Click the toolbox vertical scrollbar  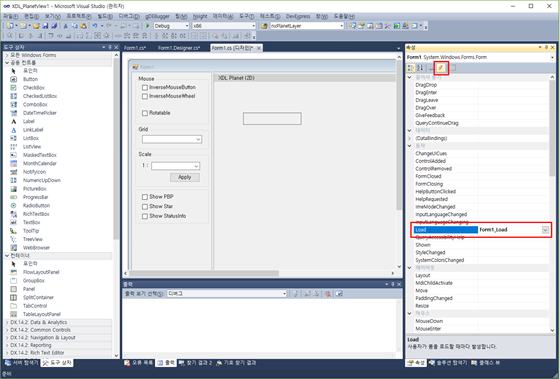point(116,150)
